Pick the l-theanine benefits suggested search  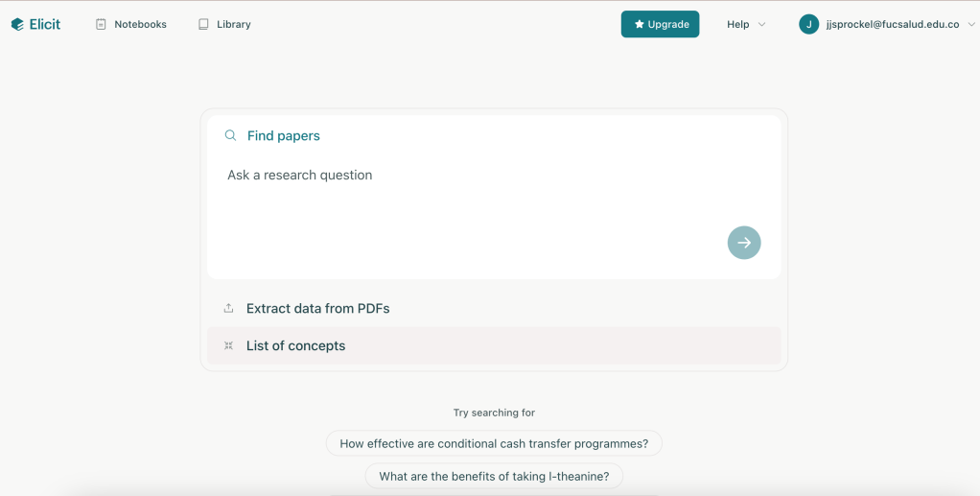coord(494,476)
